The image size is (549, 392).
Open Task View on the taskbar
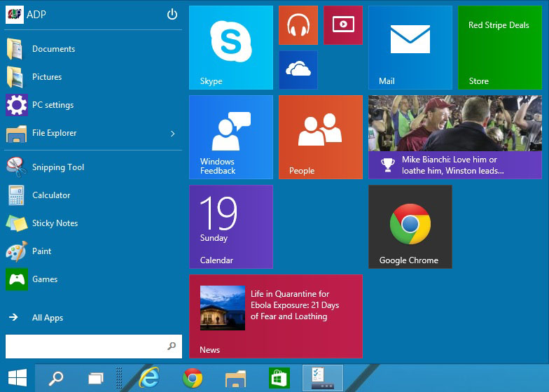click(95, 378)
